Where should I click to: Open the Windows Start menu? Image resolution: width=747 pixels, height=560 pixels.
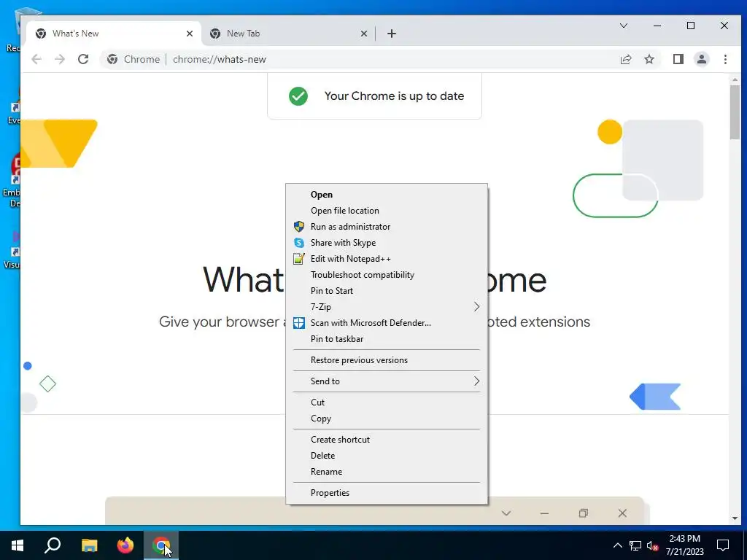click(18, 545)
